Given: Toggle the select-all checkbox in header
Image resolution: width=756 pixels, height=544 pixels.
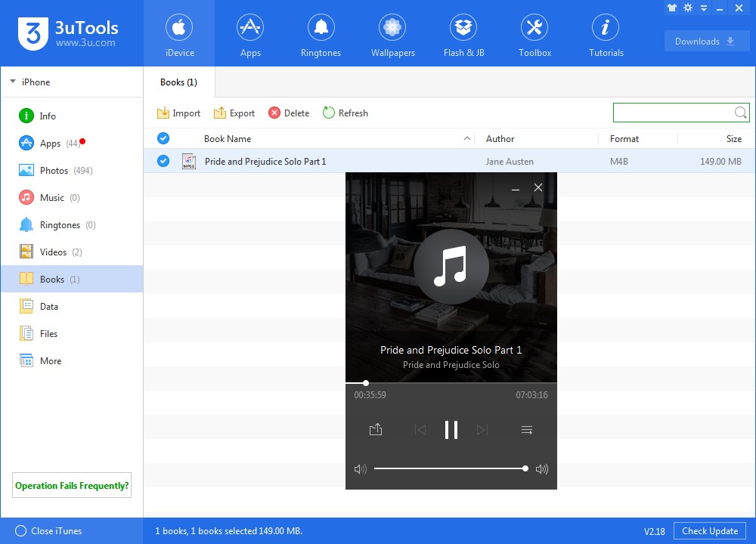Looking at the screenshot, I should pos(163,138).
